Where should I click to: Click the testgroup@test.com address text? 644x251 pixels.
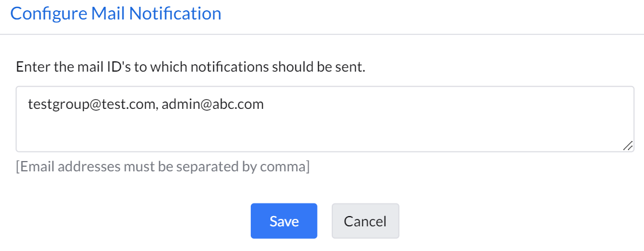91,105
